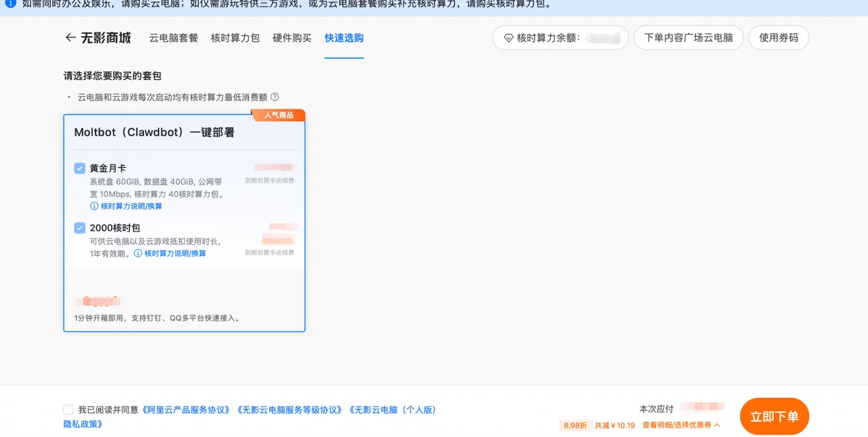Click the 使用券码 button

coord(779,38)
